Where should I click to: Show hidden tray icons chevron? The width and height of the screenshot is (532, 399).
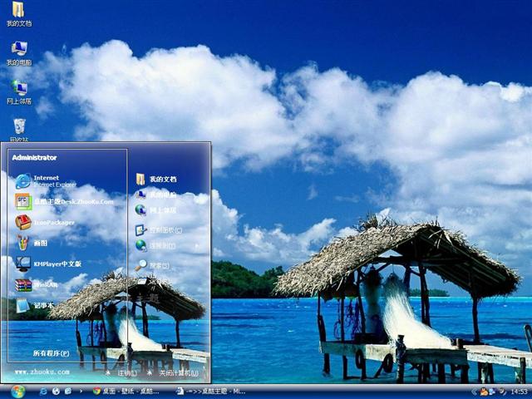point(474,392)
